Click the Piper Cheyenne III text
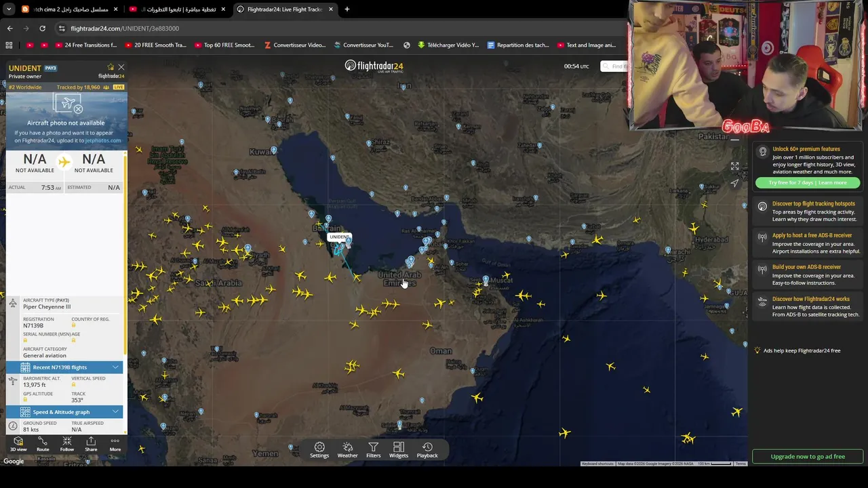 pyautogui.click(x=47, y=307)
